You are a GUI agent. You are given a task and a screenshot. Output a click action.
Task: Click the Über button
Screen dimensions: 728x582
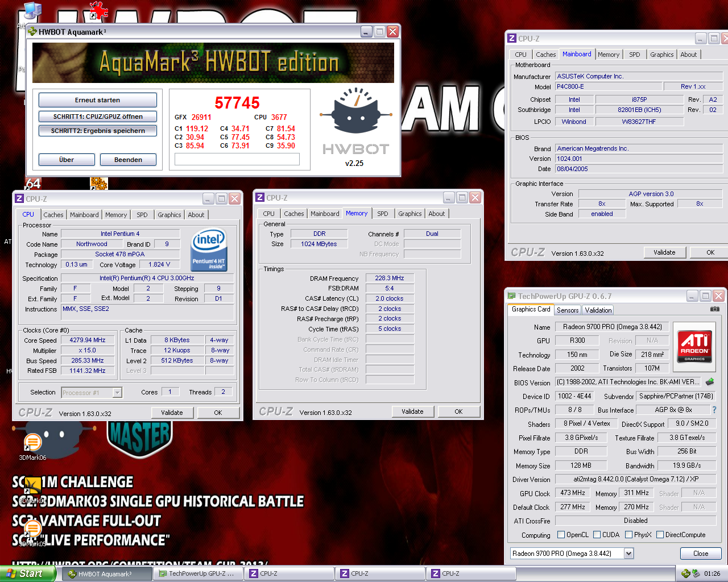coord(67,160)
